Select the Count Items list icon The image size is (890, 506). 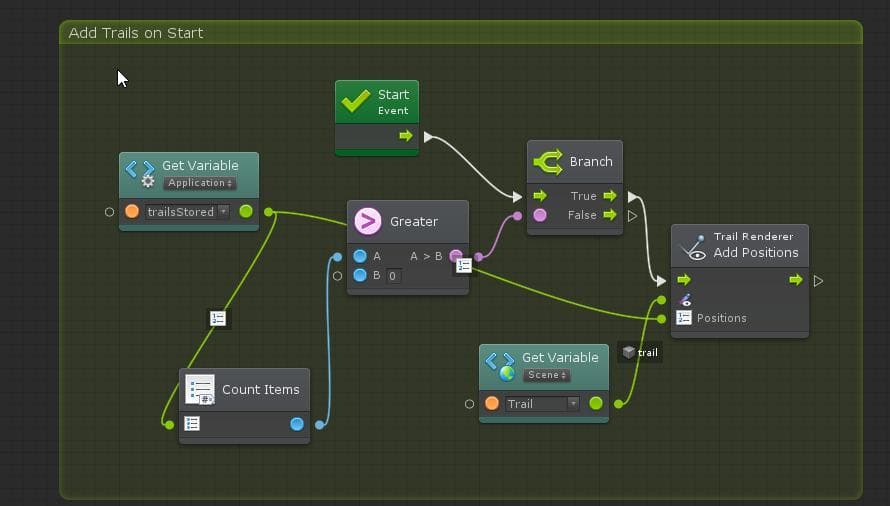click(200, 390)
